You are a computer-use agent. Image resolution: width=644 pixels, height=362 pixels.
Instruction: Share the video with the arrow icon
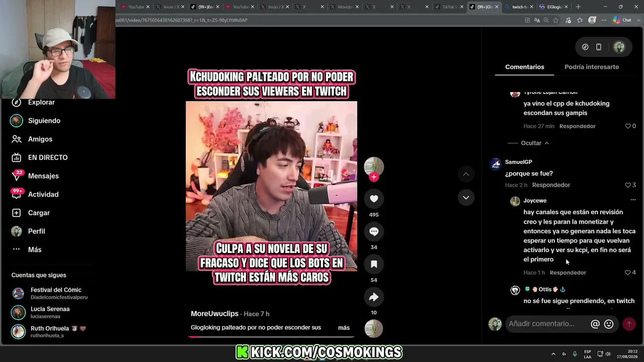pos(374,297)
